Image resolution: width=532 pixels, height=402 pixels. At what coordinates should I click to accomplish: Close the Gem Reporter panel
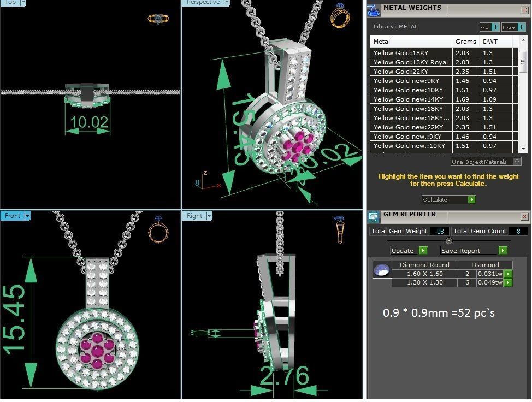524,216
